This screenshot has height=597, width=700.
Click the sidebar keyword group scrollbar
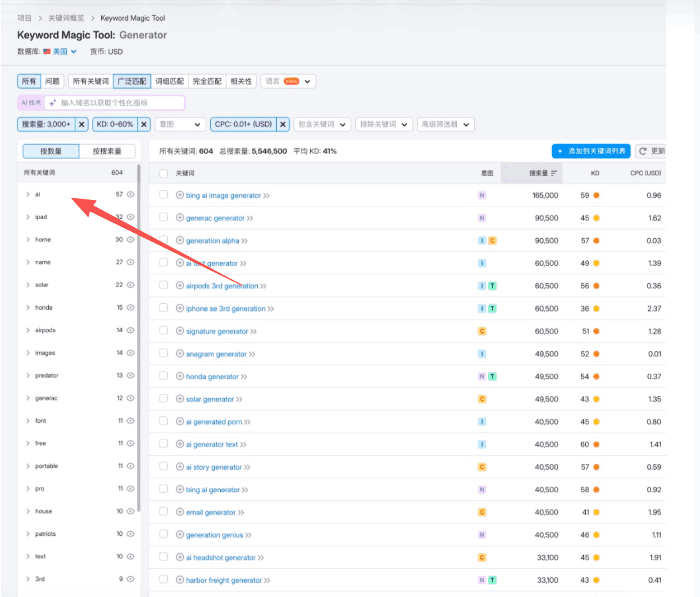pyautogui.click(x=139, y=338)
